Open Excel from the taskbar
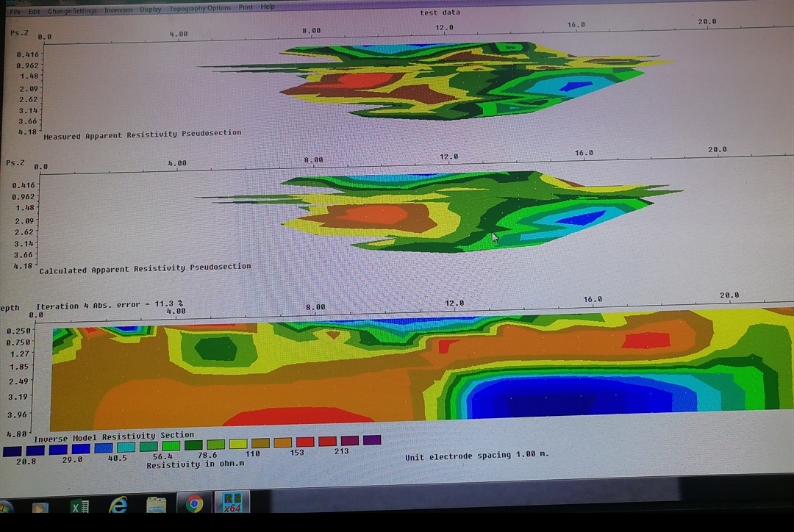 [x=79, y=506]
